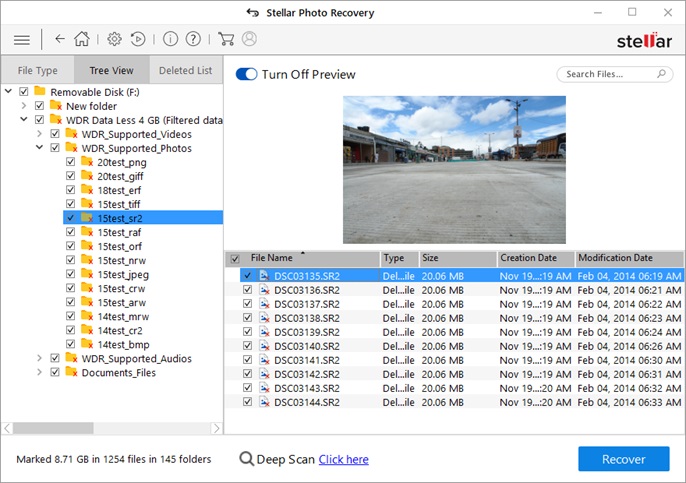Screen dimensions: 686x483
Task: Click the DSC03144.SR2 file icon
Action: tap(264, 402)
